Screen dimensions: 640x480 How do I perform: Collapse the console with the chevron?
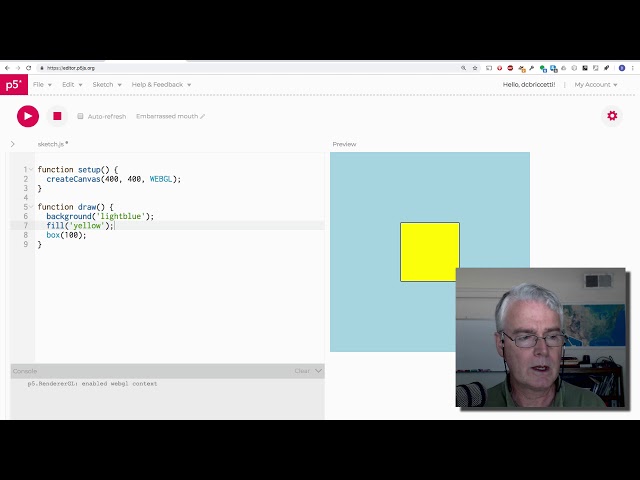click(318, 371)
